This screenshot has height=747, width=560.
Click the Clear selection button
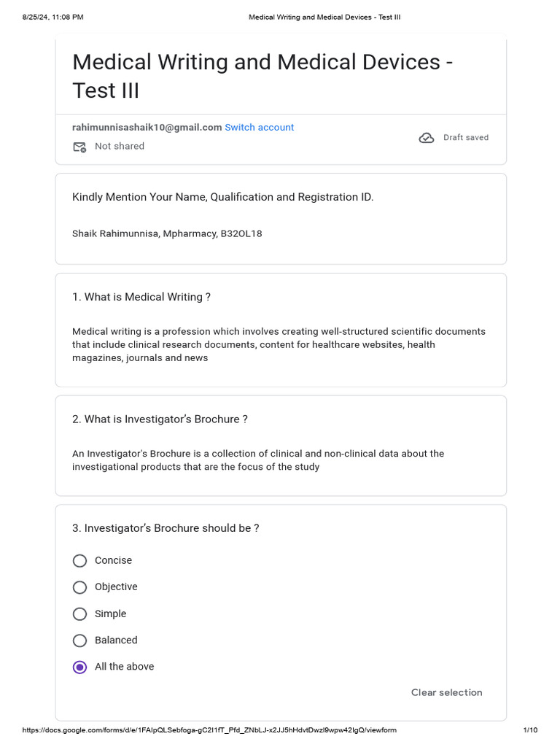447,692
